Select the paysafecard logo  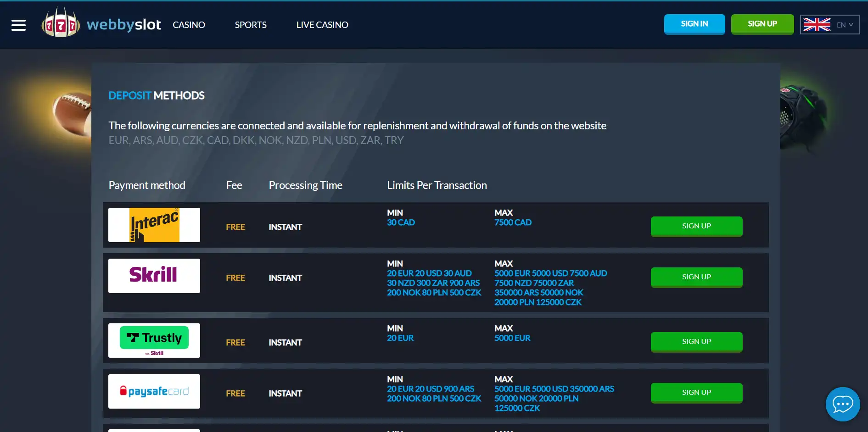154,391
